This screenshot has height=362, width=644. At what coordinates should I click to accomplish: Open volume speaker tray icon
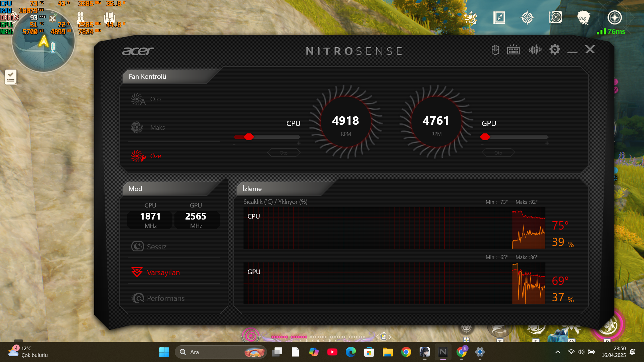(581, 352)
